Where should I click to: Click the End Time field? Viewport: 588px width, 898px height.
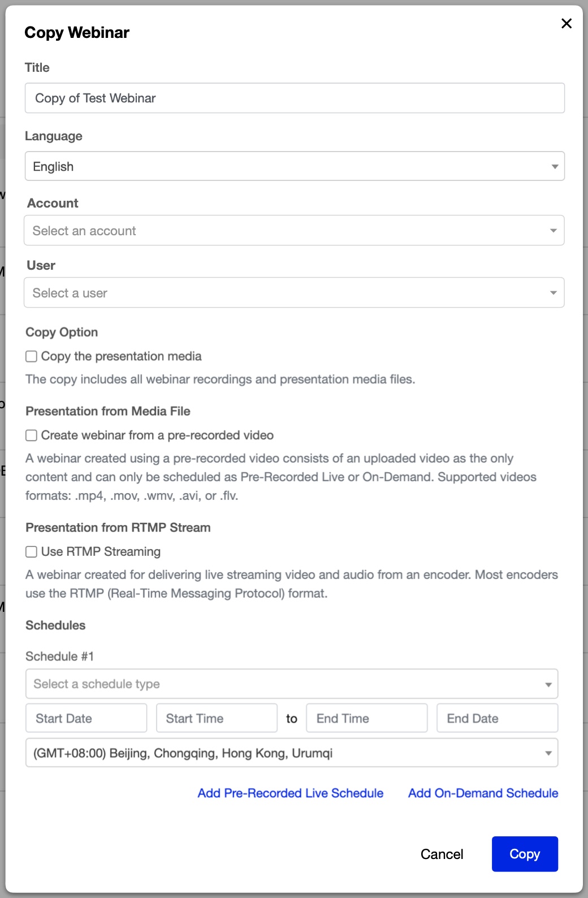click(x=366, y=718)
